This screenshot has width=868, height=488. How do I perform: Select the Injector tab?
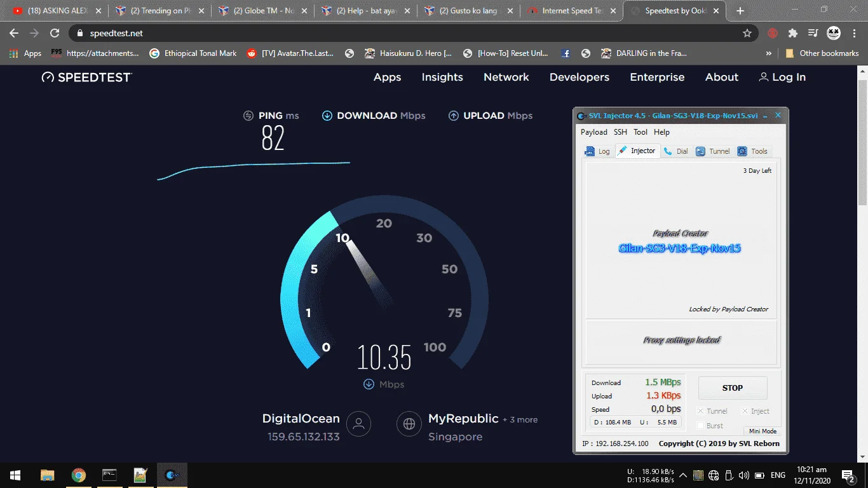pyautogui.click(x=637, y=151)
